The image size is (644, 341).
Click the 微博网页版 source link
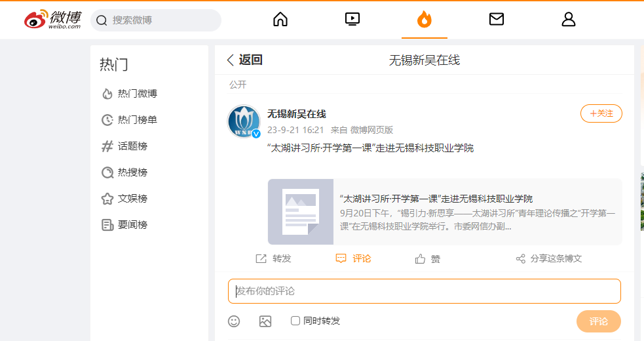pos(371,130)
